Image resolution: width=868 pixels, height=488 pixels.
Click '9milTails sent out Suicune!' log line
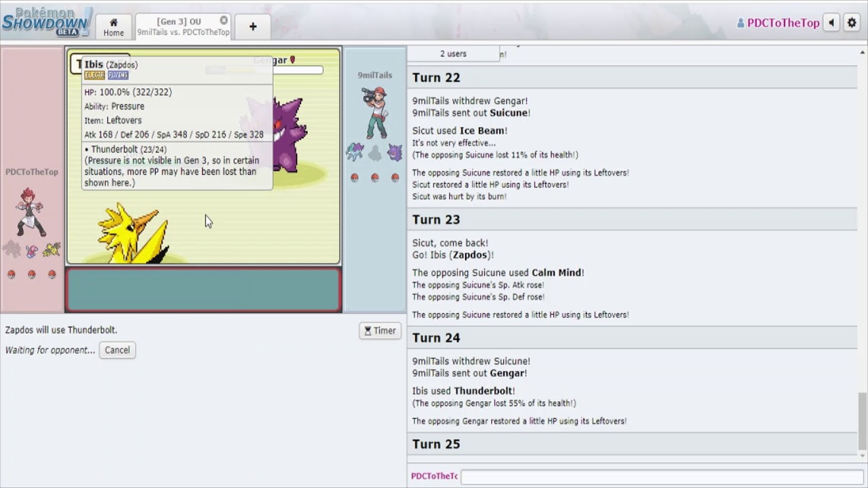471,113
